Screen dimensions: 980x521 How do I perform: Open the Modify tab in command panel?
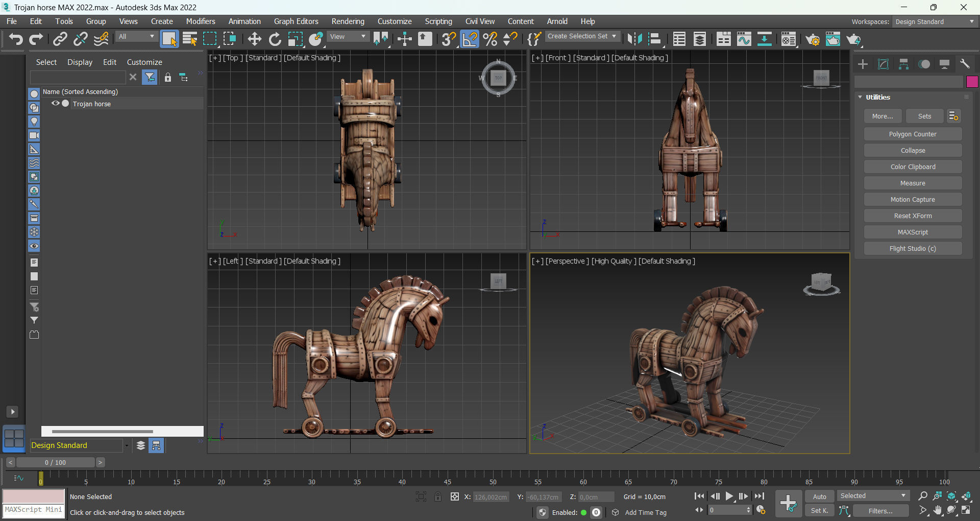(883, 64)
